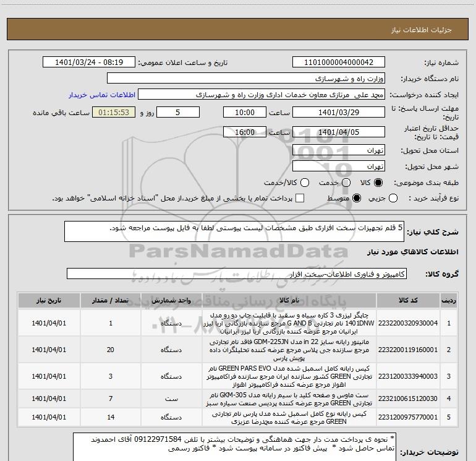Click the 'مدل پارس' assembled case item name in row 5
This screenshot has width=476, height=461.
tap(289, 417)
